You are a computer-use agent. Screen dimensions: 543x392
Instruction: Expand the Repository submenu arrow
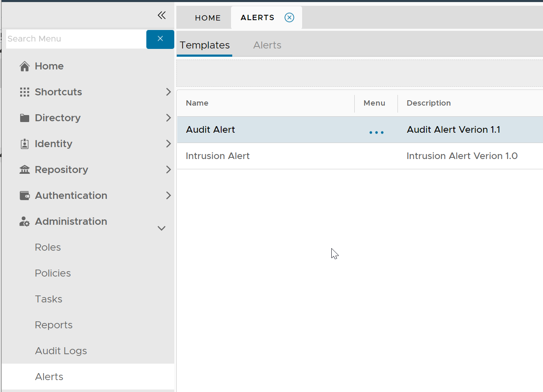[168, 170]
